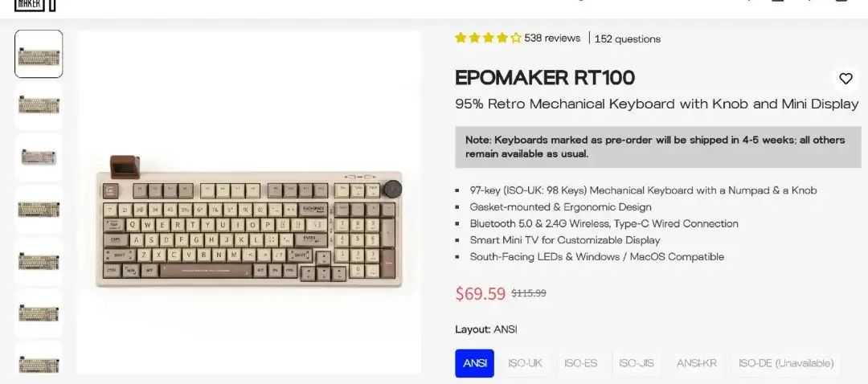This screenshot has width=868, height=384.
Task: Choose the ANSI-KR layout option
Action: [x=696, y=363]
